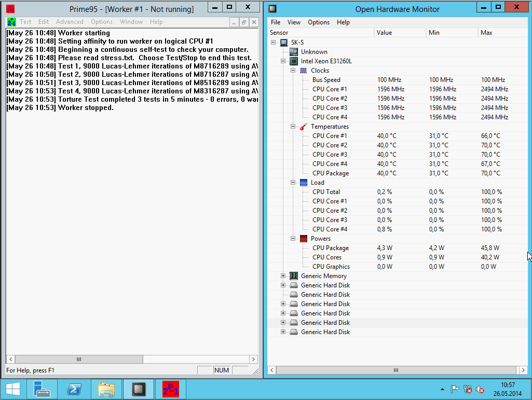Image resolution: width=532 pixels, height=400 pixels.
Task: Click Prime95 scroll right arrow
Action: (x=253, y=360)
